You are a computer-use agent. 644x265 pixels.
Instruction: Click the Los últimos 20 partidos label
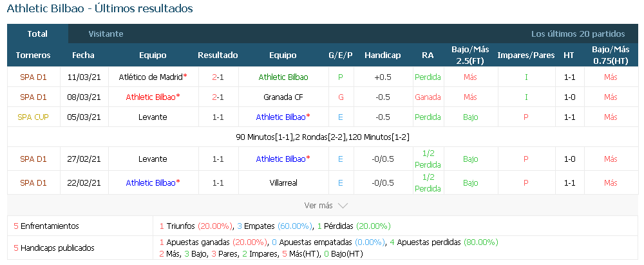click(578, 34)
